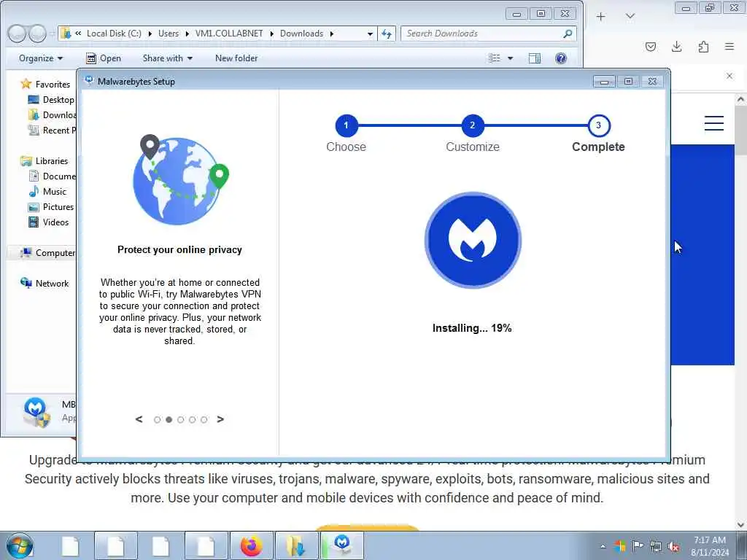
Task: Open Windows Start menu
Action: (x=20, y=545)
